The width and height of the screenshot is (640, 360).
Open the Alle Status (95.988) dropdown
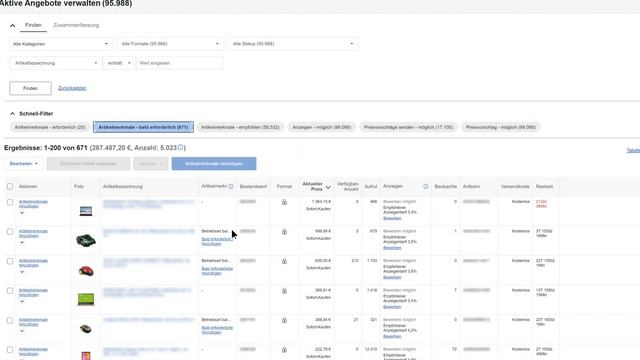coord(293,44)
